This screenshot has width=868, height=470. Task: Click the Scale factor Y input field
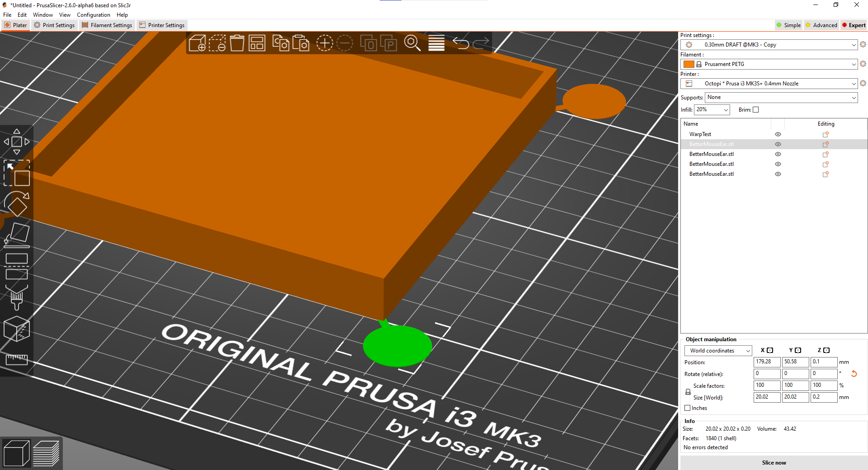tap(796, 385)
